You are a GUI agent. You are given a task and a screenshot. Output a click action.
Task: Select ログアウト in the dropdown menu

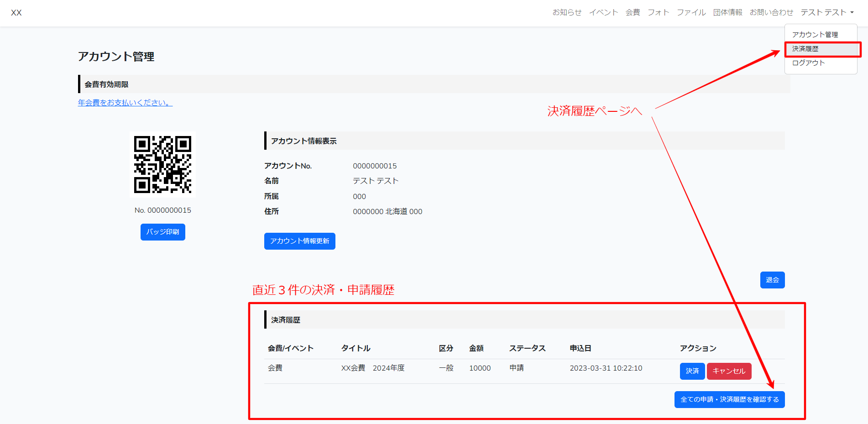(x=821, y=63)
